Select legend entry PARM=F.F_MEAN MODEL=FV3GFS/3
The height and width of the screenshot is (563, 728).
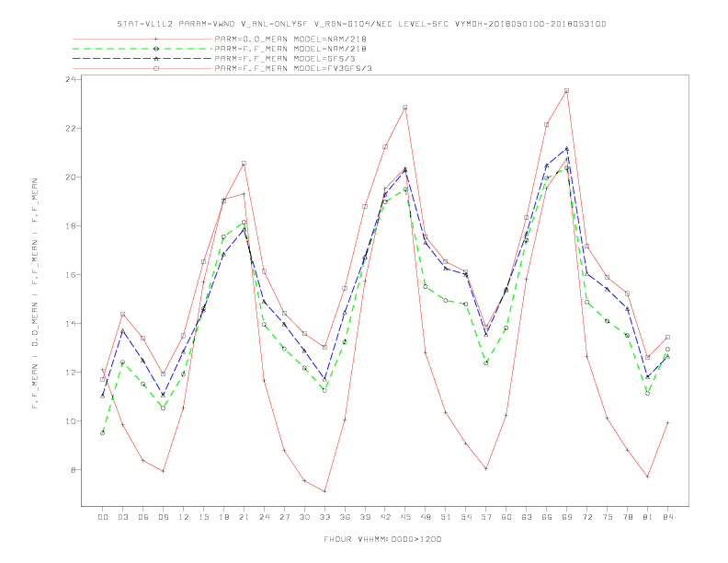[293, 68]
